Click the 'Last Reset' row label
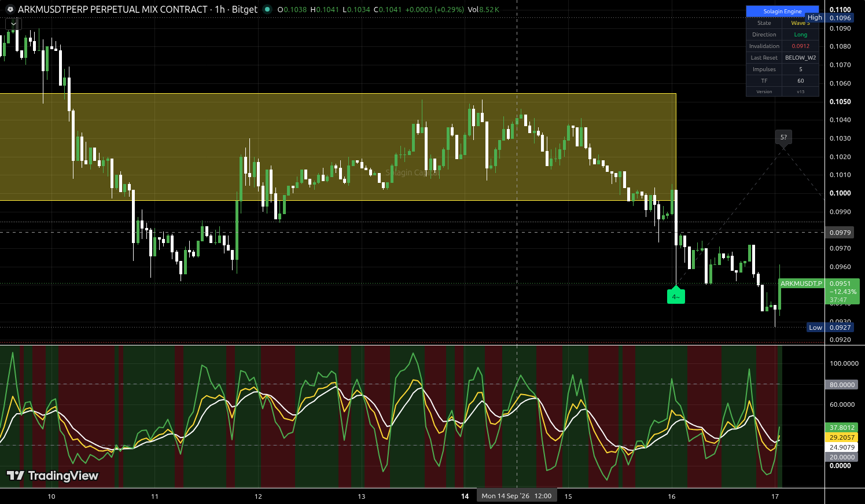865x504 pixels. tap(764, 58)
